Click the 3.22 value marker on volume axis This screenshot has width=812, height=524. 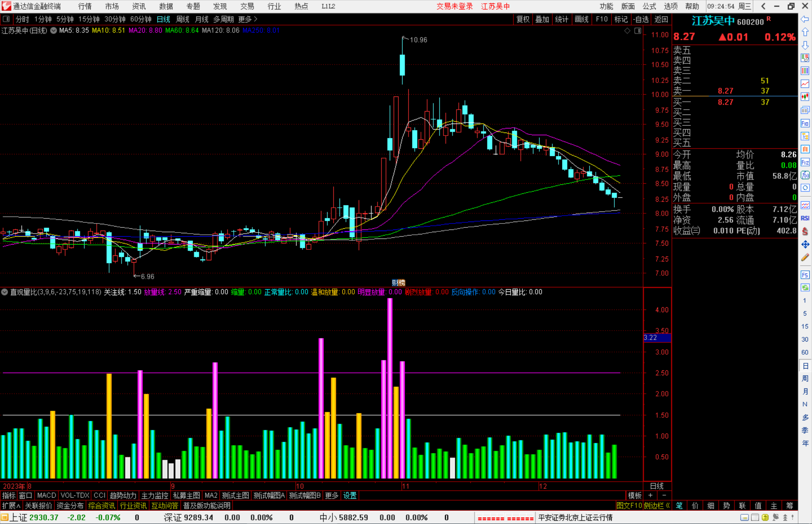point(657,337)
